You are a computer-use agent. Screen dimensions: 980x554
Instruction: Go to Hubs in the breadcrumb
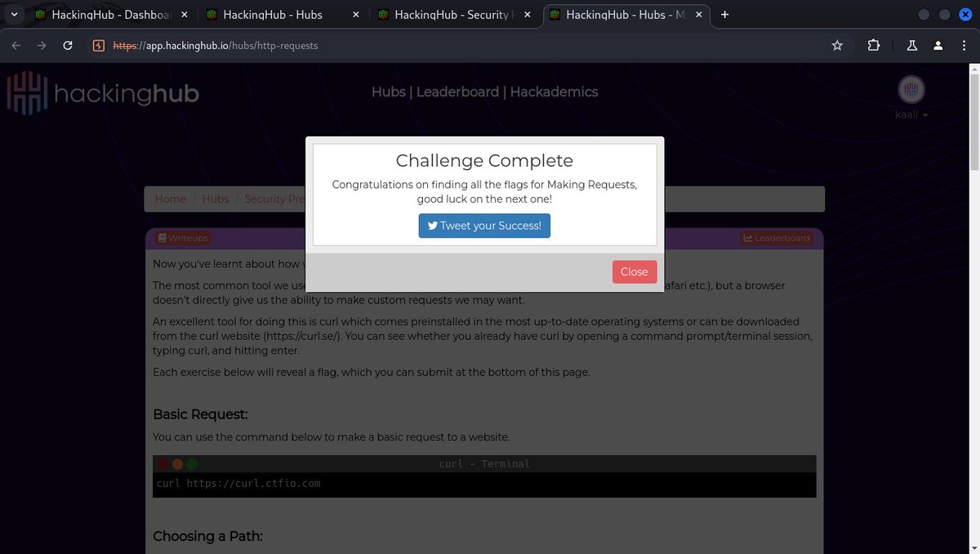click(x=216, y=199)
